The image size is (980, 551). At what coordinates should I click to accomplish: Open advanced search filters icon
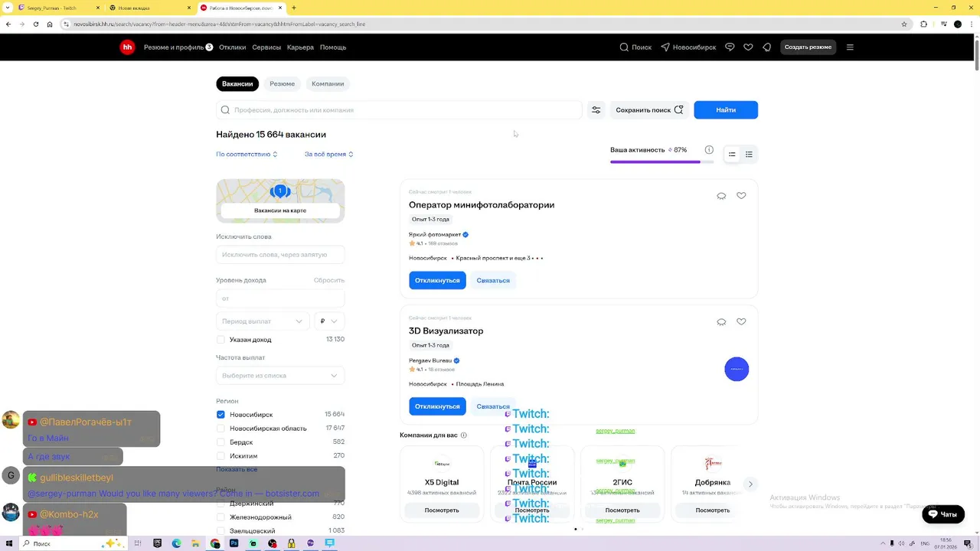pyautogui.click(x=596, y=110)
